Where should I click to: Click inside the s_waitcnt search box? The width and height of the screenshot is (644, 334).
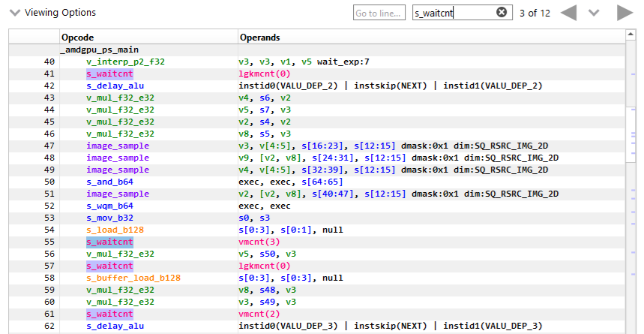[x=453, y=13]
